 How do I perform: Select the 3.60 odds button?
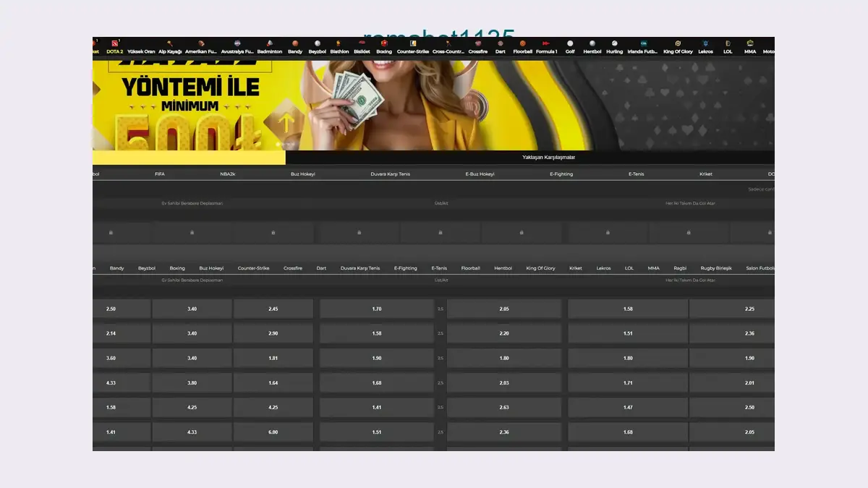point(111,359)
